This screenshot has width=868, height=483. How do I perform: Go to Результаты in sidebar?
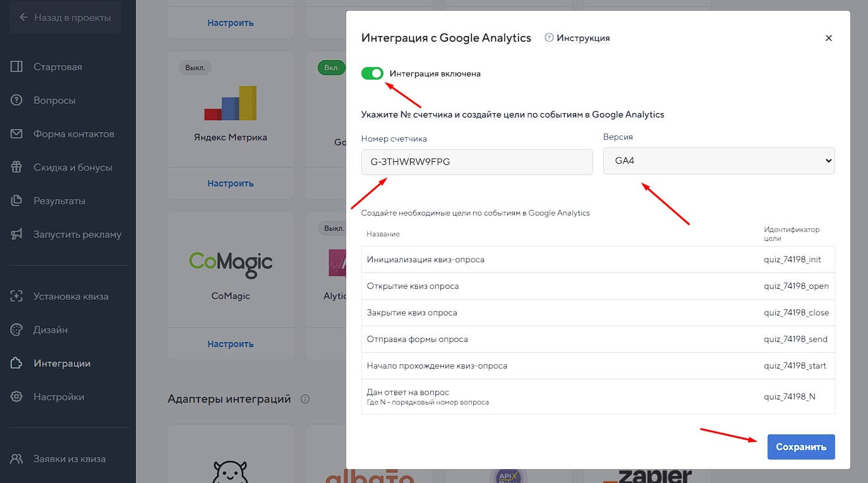[59, 201]
